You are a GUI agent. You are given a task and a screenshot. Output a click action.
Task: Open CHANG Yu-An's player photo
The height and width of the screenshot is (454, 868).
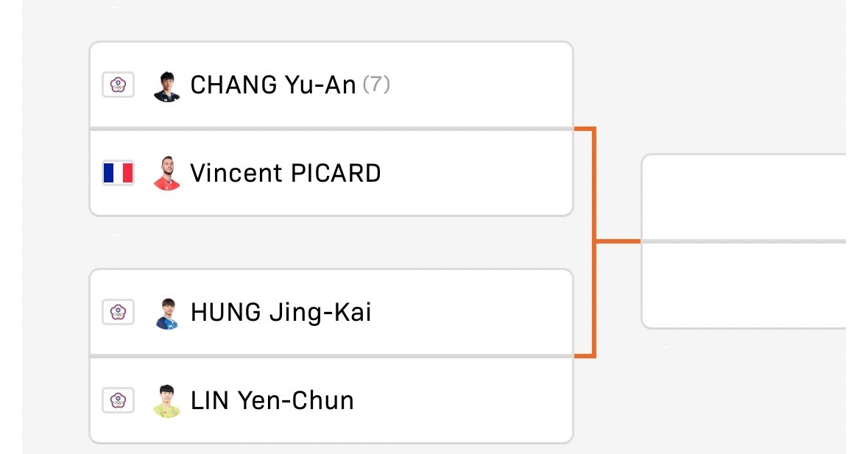tap(166, 86)
